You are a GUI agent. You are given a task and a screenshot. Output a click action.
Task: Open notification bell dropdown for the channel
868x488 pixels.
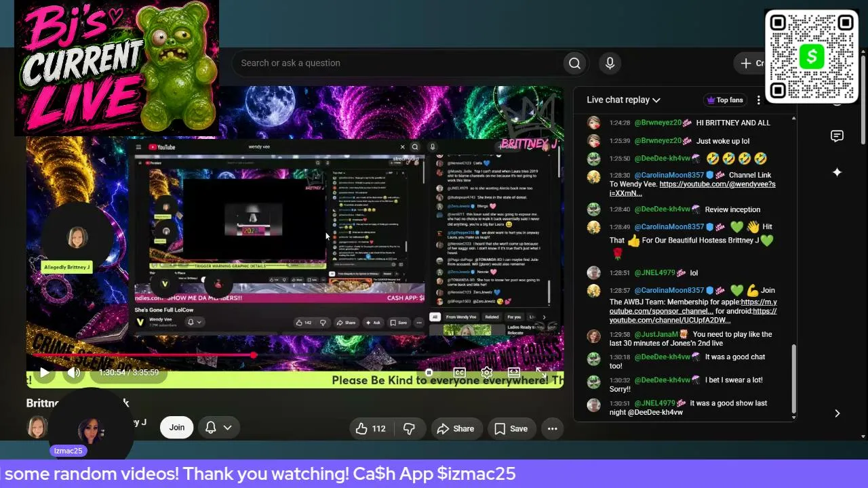point(218,428)
